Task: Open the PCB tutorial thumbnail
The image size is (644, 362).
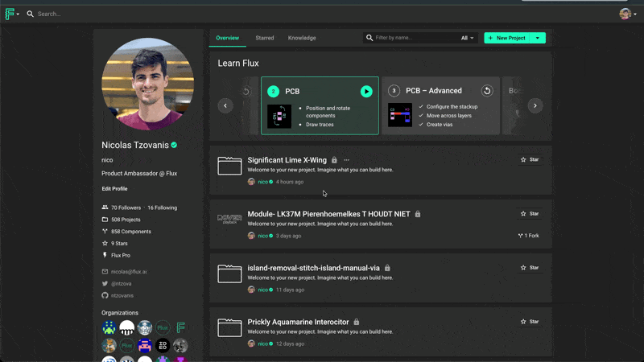Action: [x=279, y=117]
